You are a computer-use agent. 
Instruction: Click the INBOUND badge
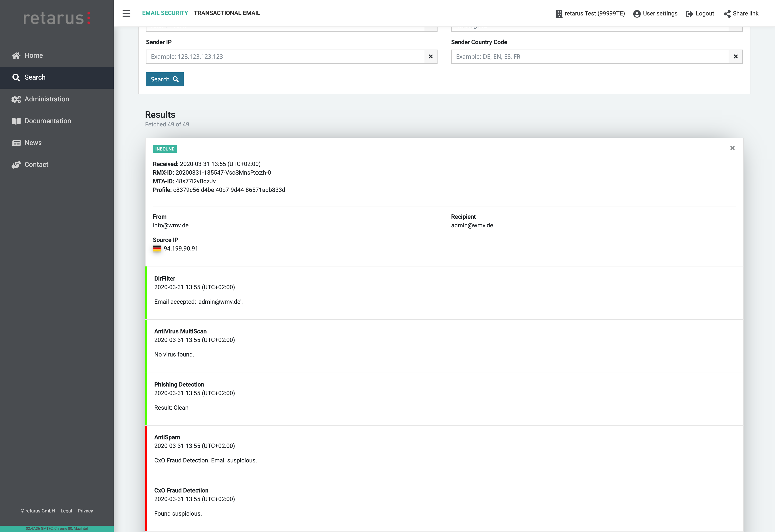(x=165, y=149)
